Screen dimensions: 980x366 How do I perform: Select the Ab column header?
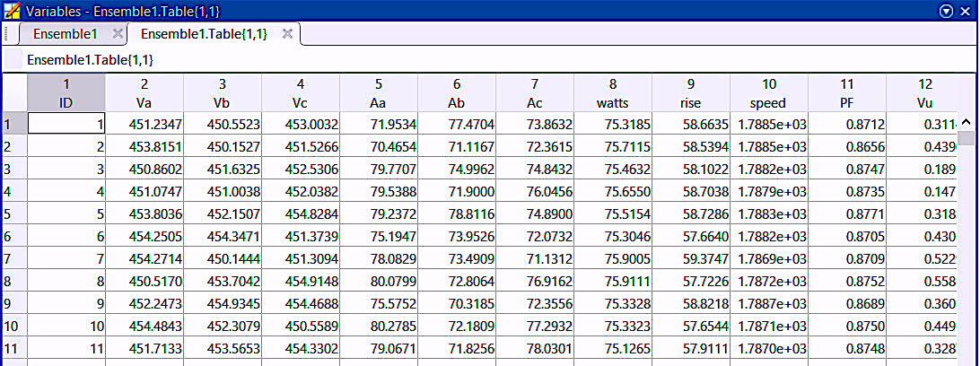[x=457, y=93]
